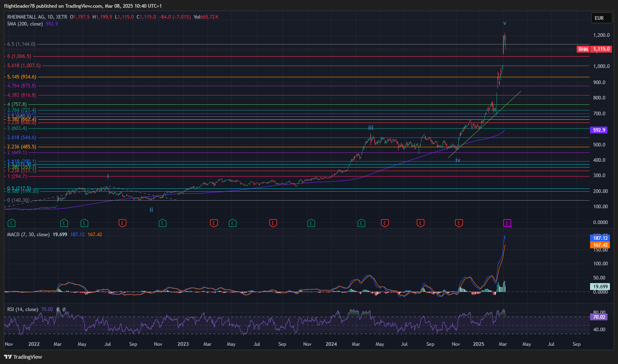Click the 2 (449.1) Fibonacci label

(17, 152)
